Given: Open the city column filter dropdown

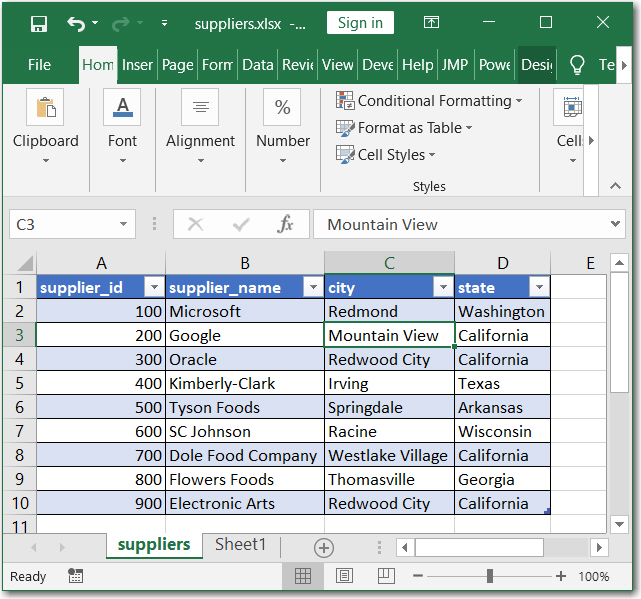Looking at the screenshot, I should [442, 288].
